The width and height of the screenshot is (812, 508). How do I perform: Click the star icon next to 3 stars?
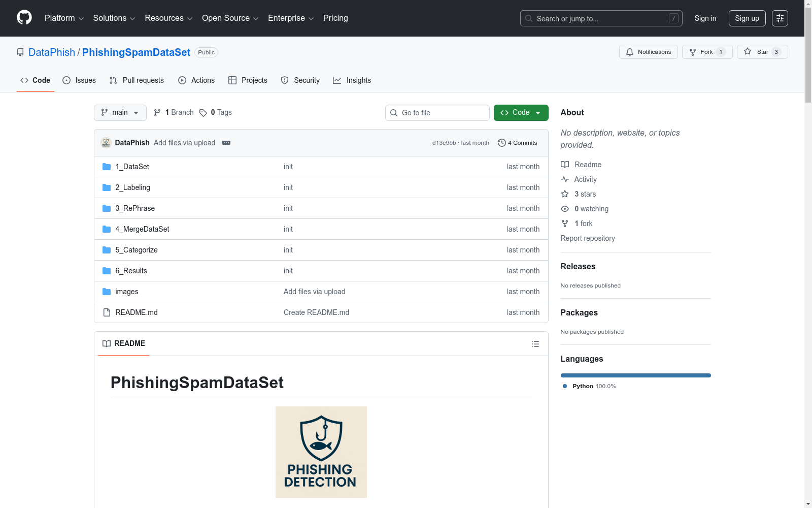pos(565,194)
